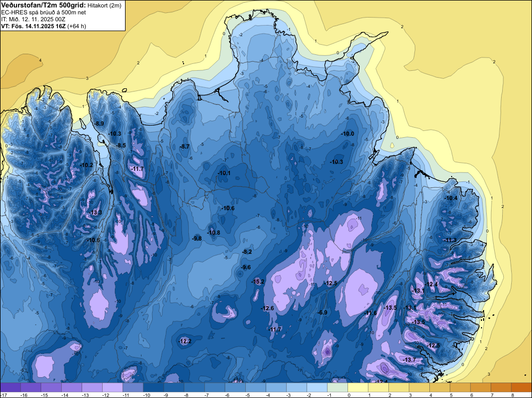532x398 pixels.
Task: Click the -6.9 temperature label
Action: 322,312
